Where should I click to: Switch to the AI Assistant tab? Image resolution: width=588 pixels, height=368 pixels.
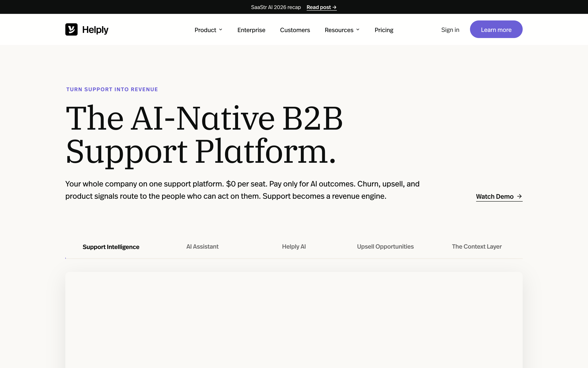tap(202, 247)
